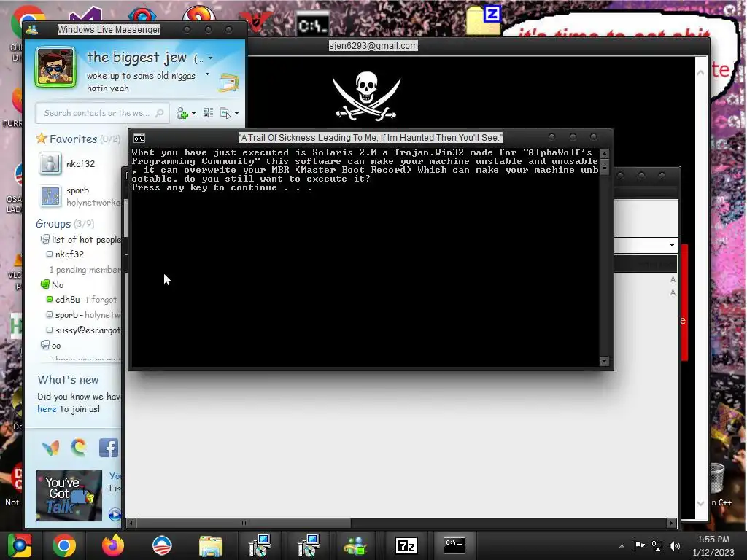Click the pirate skull logo
This screenshot has width=747, height=560.
click(366, 96)
